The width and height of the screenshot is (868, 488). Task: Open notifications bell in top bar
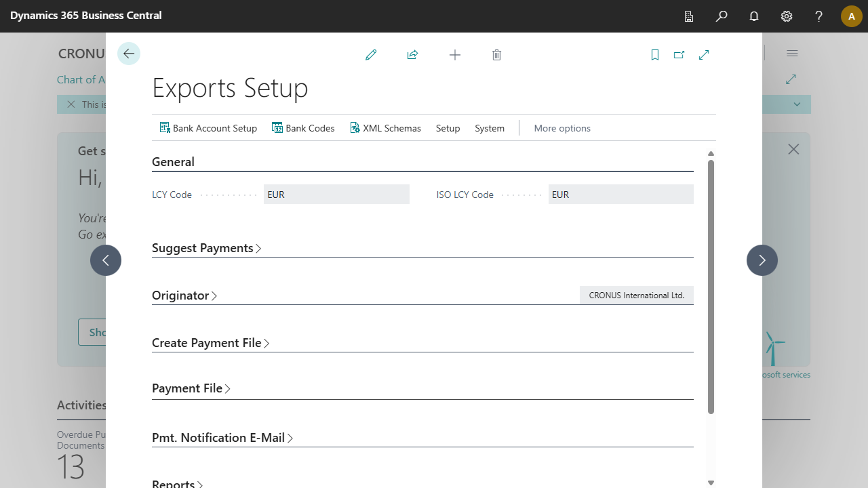[x=754, y=16]
